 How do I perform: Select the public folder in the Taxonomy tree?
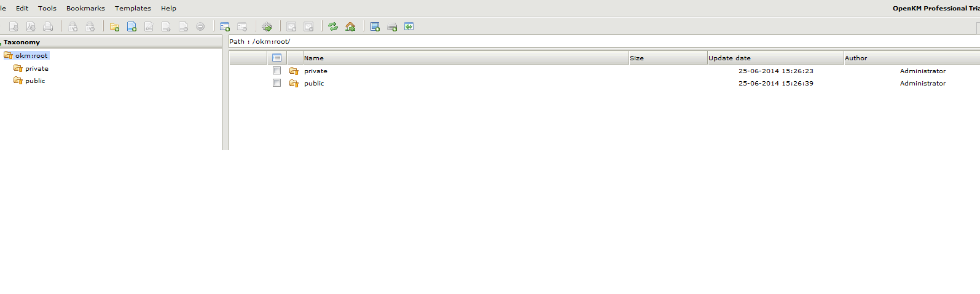tap(35, 81)
